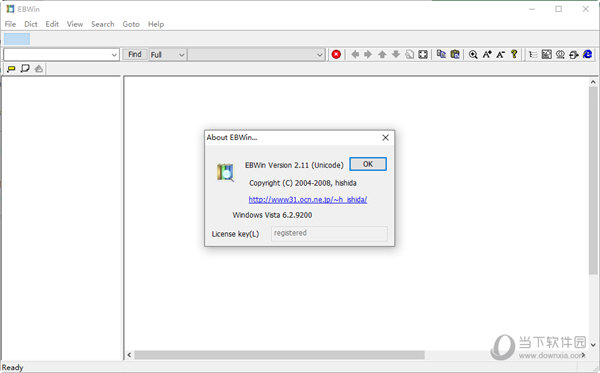600x373 pixels.
Task: Open the Search menu
Action: [103, 24]
